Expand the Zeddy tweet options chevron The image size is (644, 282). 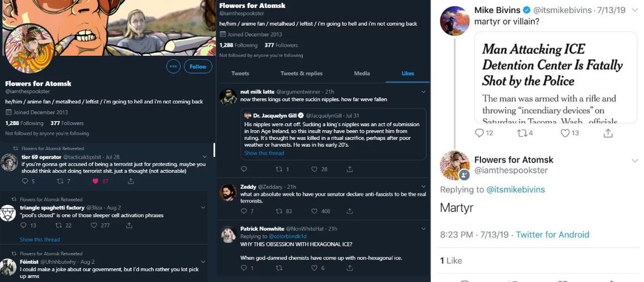424,186
